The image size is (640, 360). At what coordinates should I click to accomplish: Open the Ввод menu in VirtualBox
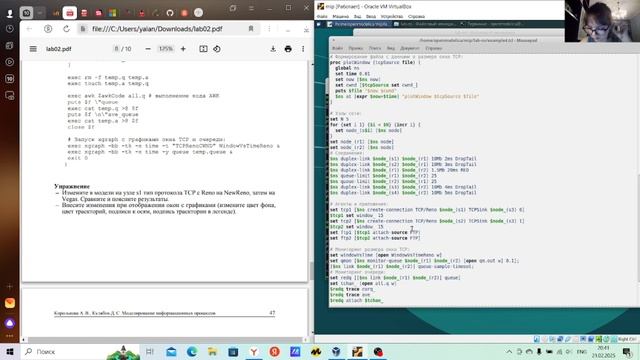coord(371,16)
